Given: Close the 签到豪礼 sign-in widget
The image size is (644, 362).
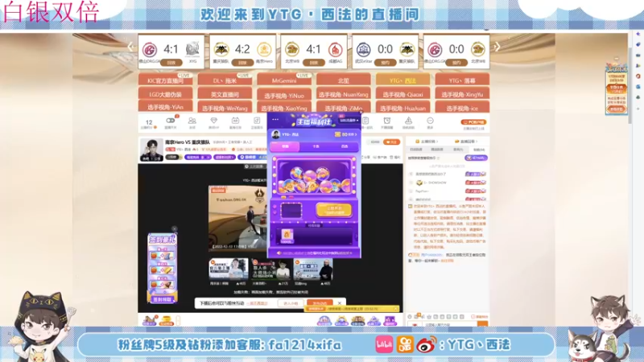Looking at the screenshot, I should 174,228.
